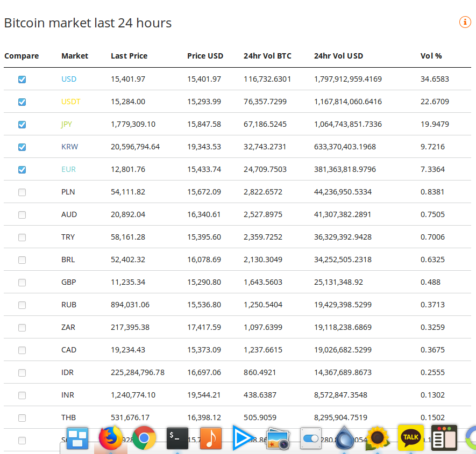Open the Terminal dock icon
The height and width of the screenshot is (454, 476).
[177, 438]
